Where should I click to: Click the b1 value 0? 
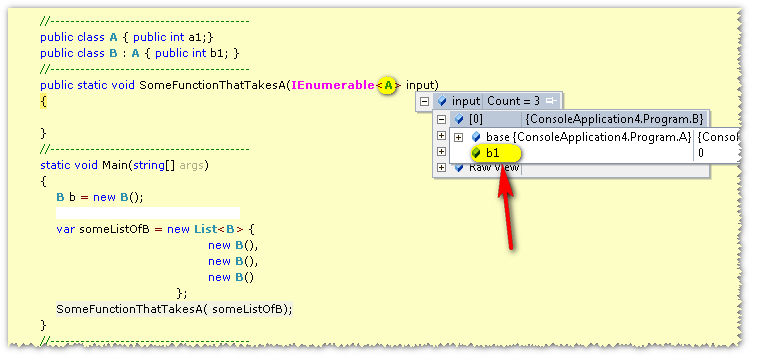click(x=701, y=154)
